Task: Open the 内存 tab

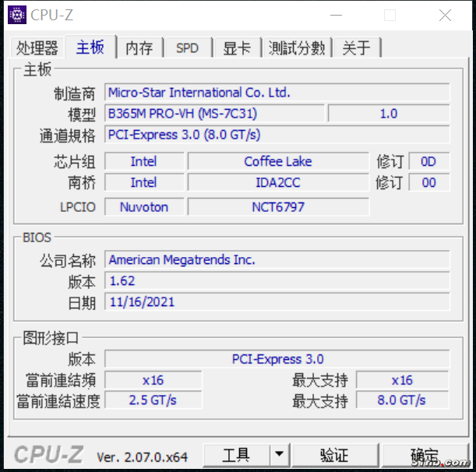Action: point(139,48)
